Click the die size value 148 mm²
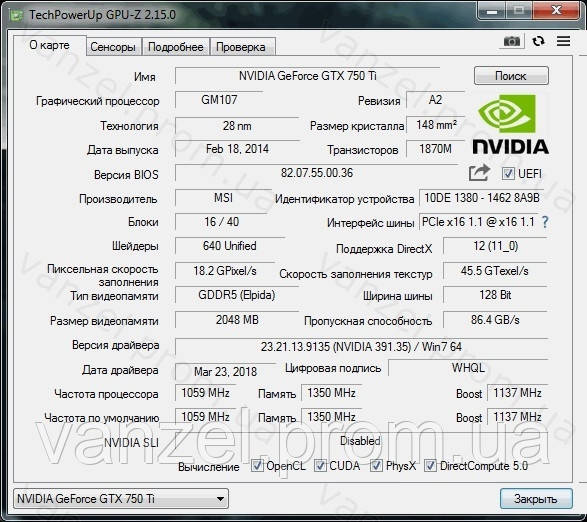The height and width of the screenshot is (522, 587). 436,125
